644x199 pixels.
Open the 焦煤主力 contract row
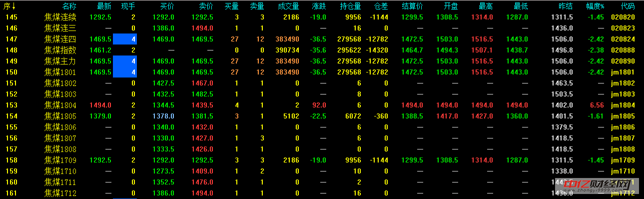click(322, 61)
